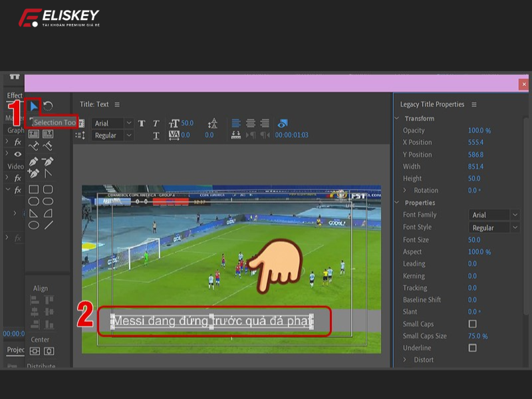Select the Rotation tool
The image size is (532, 399).
48,106
